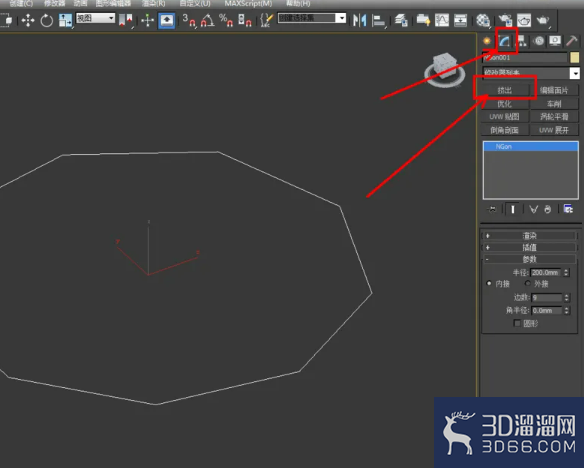Open the Modifier List dropdown
584x468 pixels.
click(x=531, y=73)
